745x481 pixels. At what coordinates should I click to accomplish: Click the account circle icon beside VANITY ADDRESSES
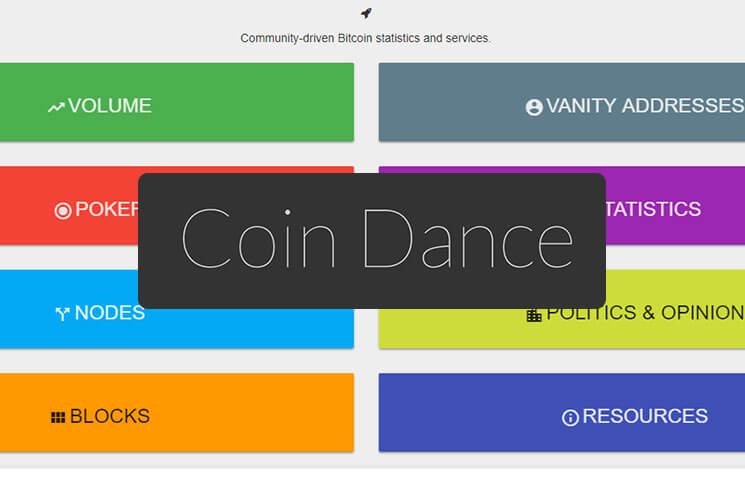(534, 107)
